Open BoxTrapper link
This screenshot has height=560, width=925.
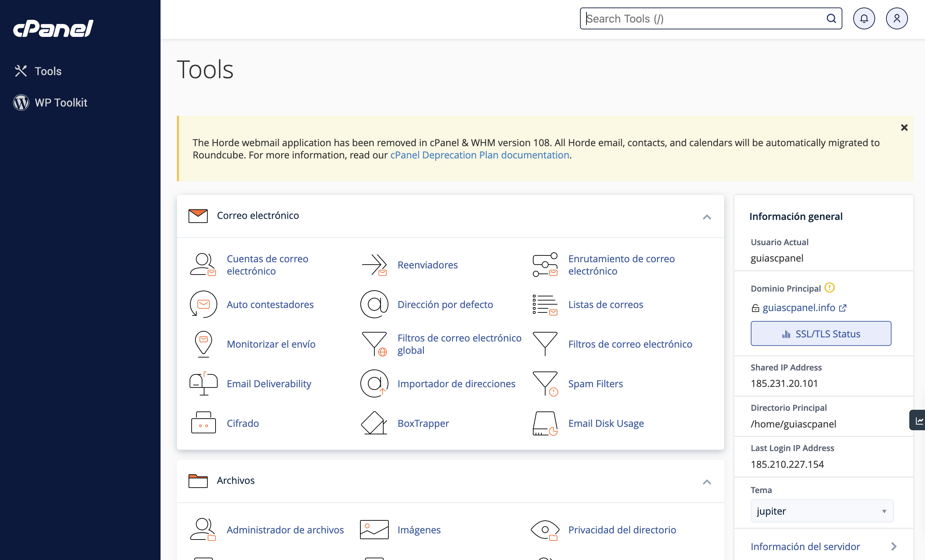click(x=423, y=423)
